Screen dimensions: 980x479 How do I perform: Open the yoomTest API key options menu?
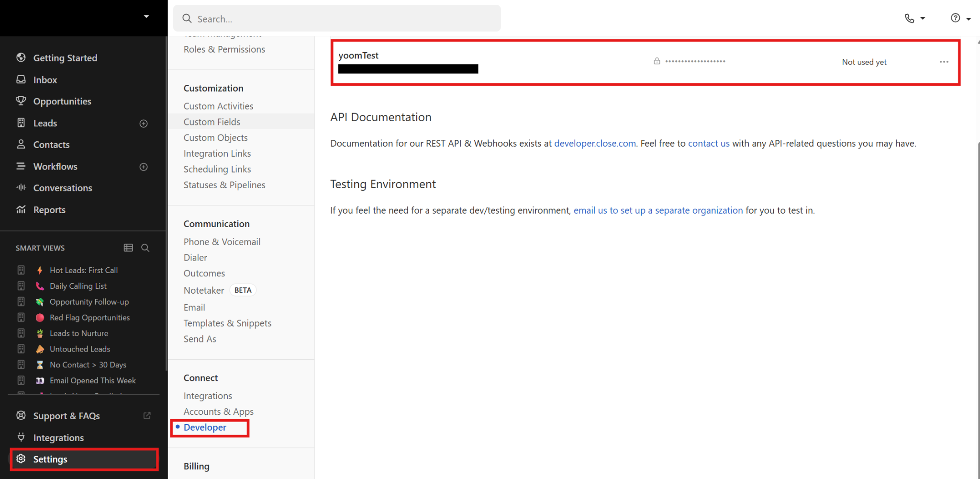click(x=944, y=62)
